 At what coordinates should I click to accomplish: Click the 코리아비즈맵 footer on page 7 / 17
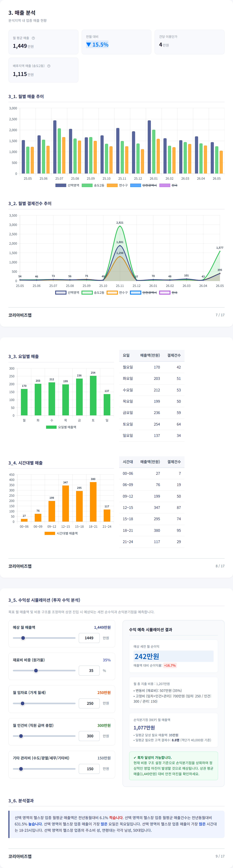20,315
